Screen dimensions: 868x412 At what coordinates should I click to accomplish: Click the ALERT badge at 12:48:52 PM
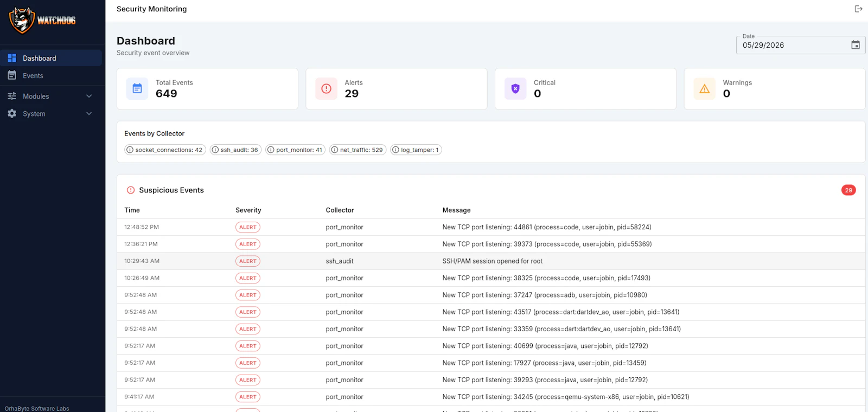(x=248, y=227)
